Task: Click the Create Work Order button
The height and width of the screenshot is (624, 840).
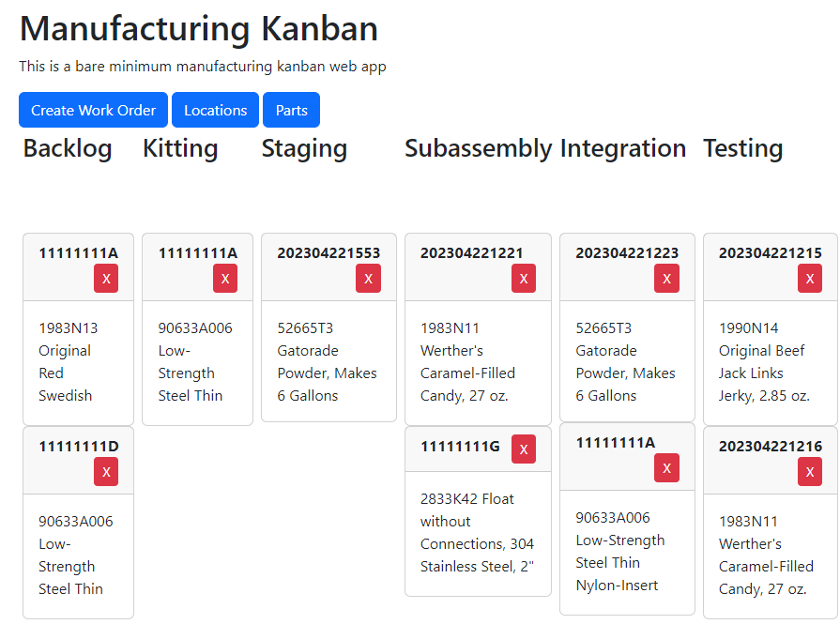Action: [93, 110]
